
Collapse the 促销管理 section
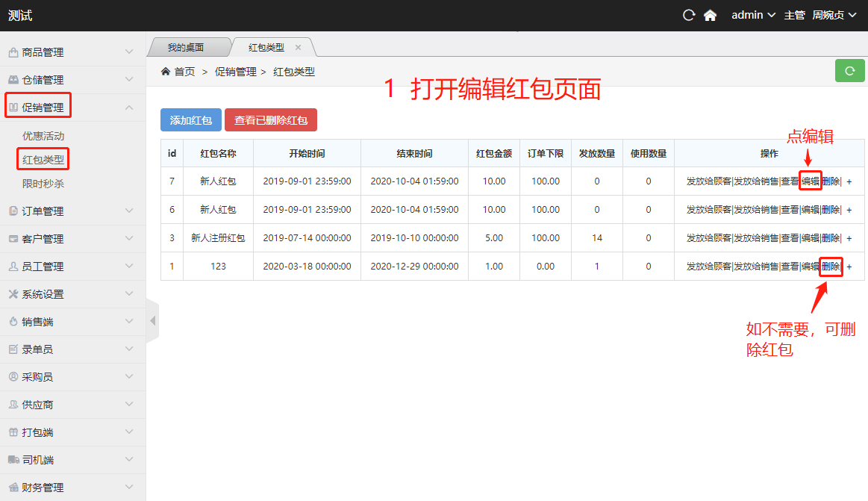click(x=72, y=108)
